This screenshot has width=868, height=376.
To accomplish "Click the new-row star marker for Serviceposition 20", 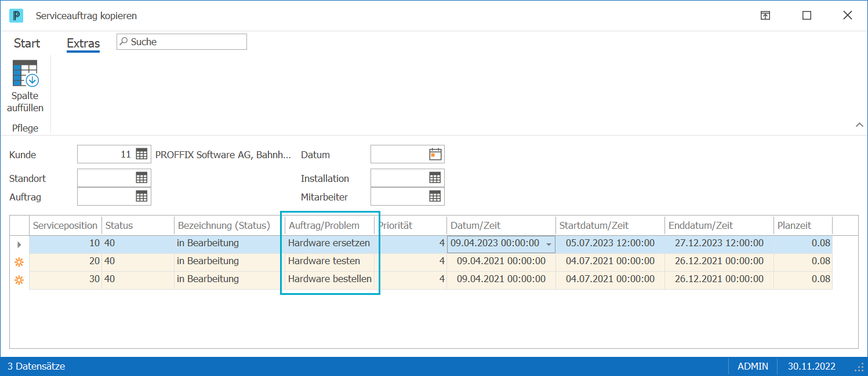I will pos(19,262).
